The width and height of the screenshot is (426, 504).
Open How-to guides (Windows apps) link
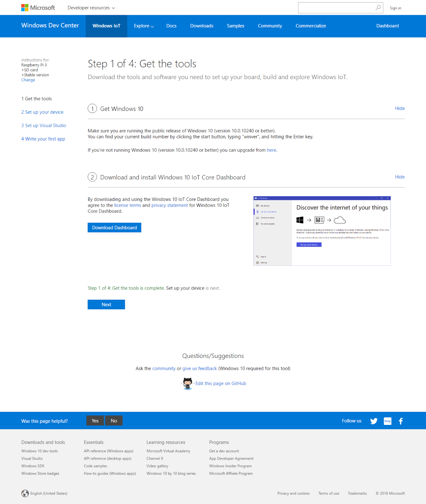click(110, 473)
